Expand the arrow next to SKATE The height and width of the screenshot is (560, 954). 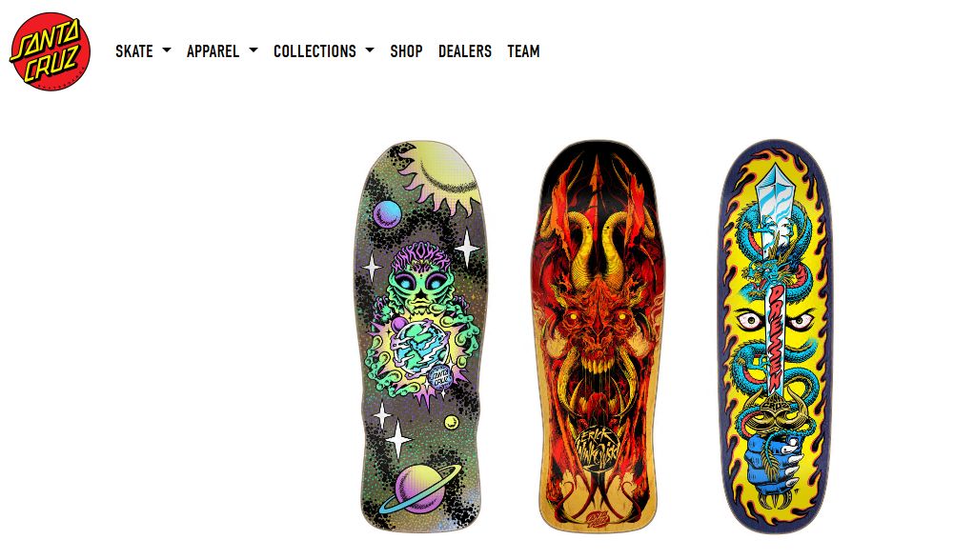coord(167,50)
